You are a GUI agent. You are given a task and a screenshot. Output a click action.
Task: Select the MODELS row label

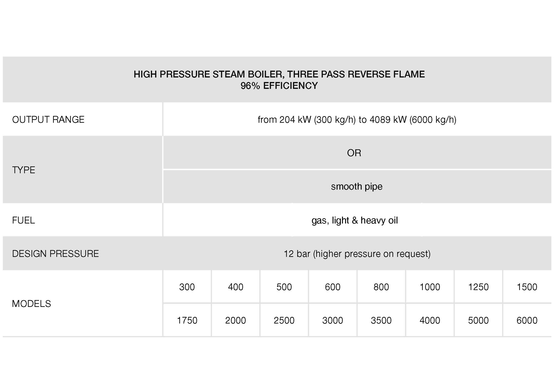click(x=32, y=304)
